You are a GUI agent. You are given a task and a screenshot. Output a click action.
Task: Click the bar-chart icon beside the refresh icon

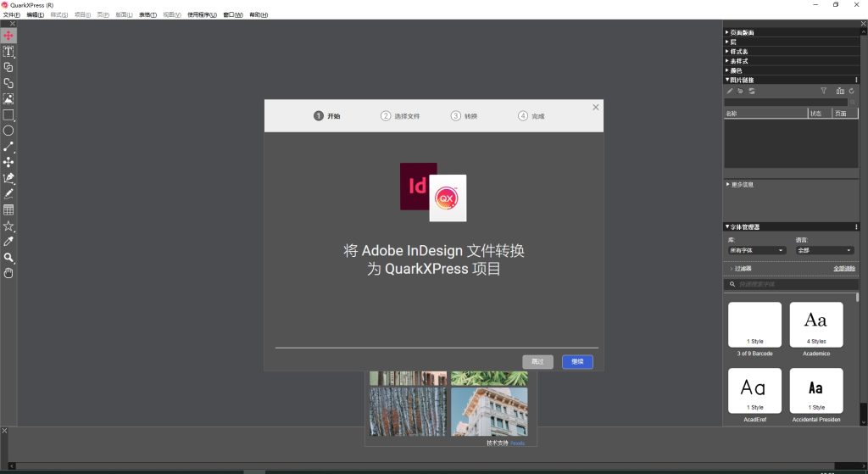pyautogui.click(x=840, y=91)
